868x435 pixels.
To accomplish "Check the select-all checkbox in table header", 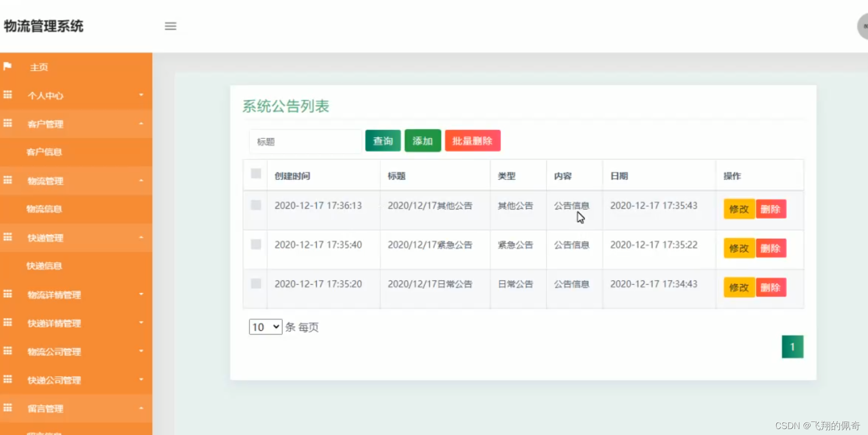I will pyautogui.click(x=256, y=173).
